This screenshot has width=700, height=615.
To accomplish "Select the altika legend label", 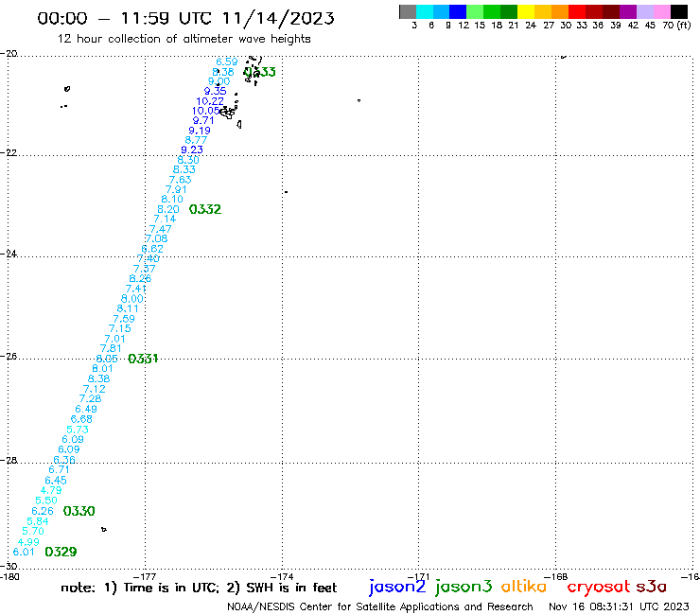I will (x=524, y=587).
